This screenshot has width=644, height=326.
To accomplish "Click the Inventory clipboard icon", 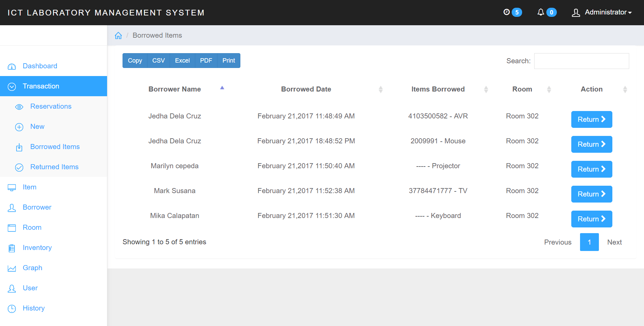I will pos(12,248).
